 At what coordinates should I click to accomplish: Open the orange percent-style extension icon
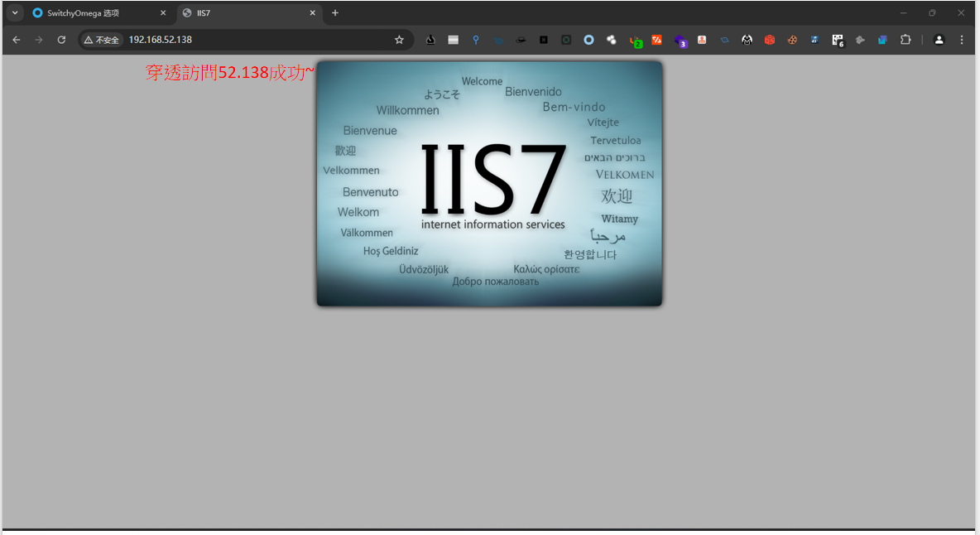(656, 40)
